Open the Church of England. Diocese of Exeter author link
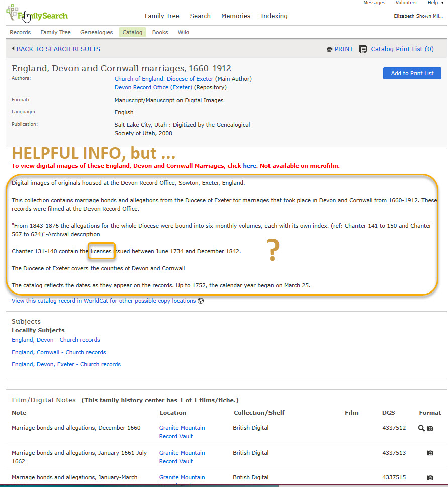This screenshot has width=448, height=487. [164, 79]
